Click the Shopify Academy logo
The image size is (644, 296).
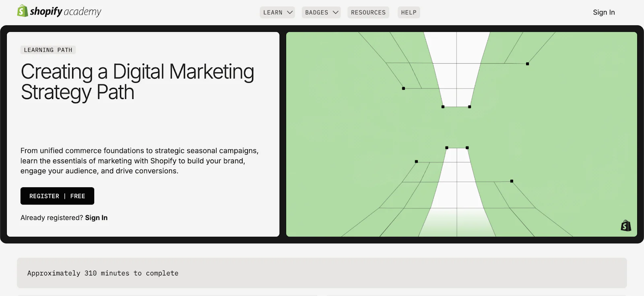pos(59,11)
